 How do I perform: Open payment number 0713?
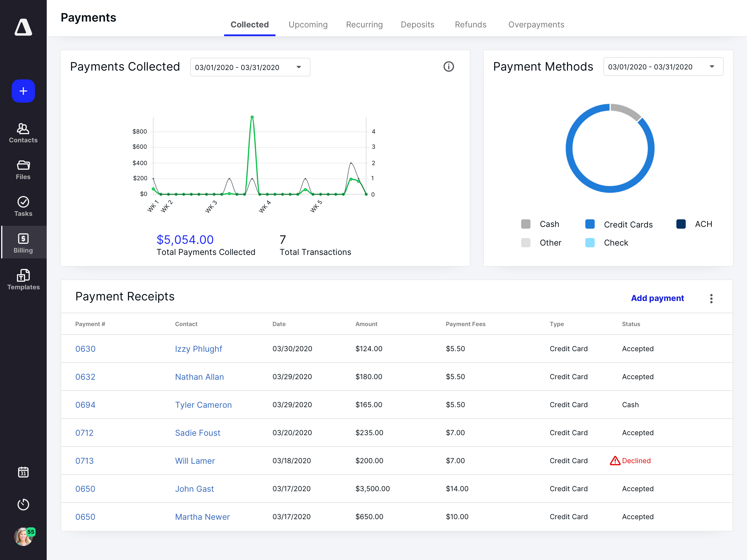84,461
